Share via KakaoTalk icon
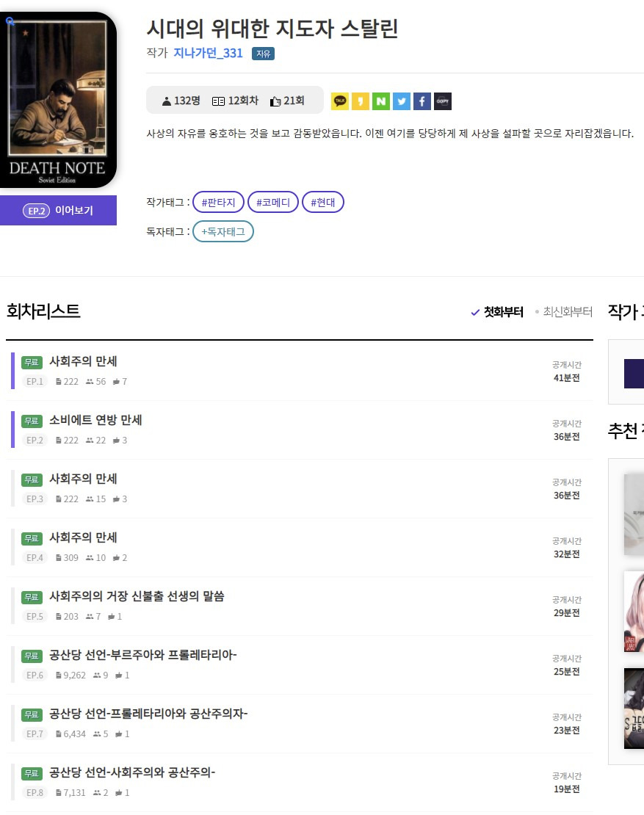 (x=340, y=101)
